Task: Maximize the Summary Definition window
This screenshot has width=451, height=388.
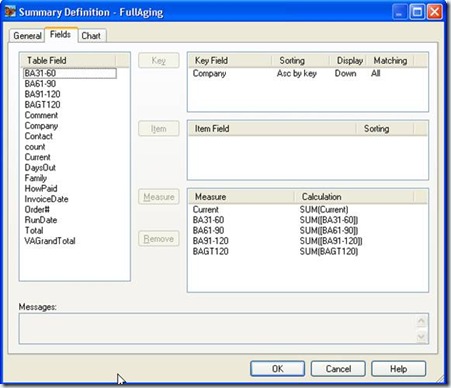Action: pyautogui.click(x=417, y=12)
